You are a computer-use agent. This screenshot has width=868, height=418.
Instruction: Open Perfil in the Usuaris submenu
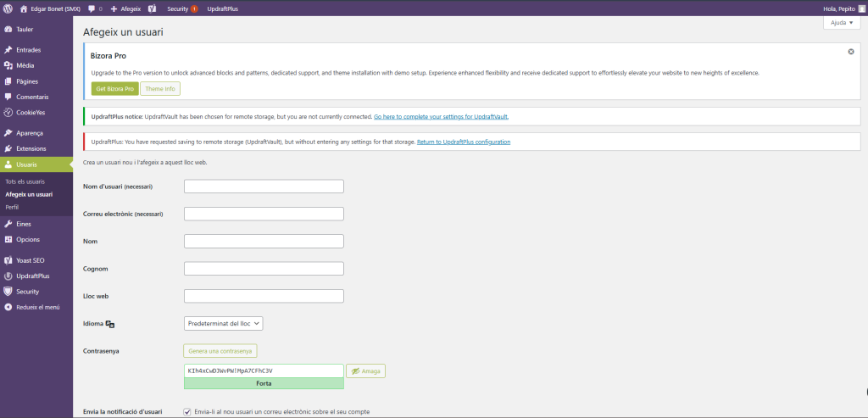pyautogui.click(x=12, y=207)
